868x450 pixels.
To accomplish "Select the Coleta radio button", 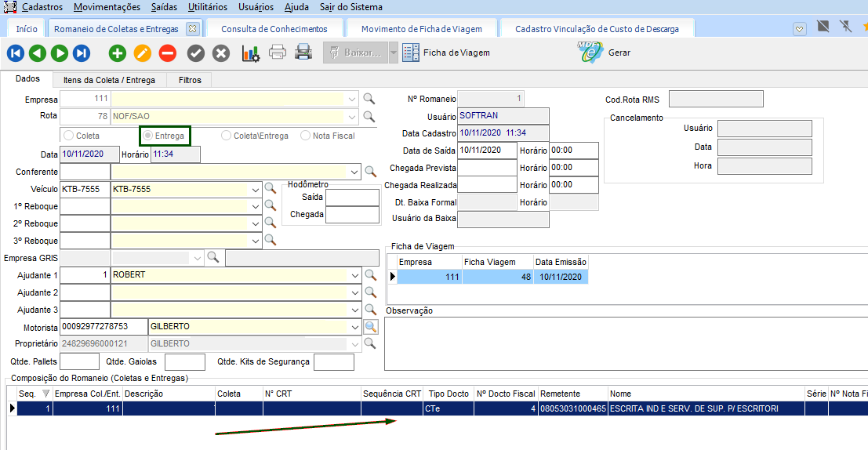I will (69, 136).
